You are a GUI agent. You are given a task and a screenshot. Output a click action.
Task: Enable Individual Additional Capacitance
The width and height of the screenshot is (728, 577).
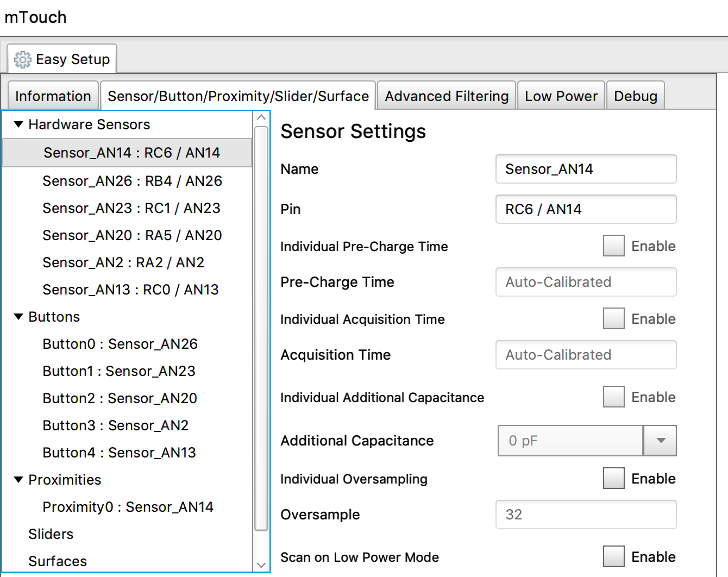click(613, 397)
